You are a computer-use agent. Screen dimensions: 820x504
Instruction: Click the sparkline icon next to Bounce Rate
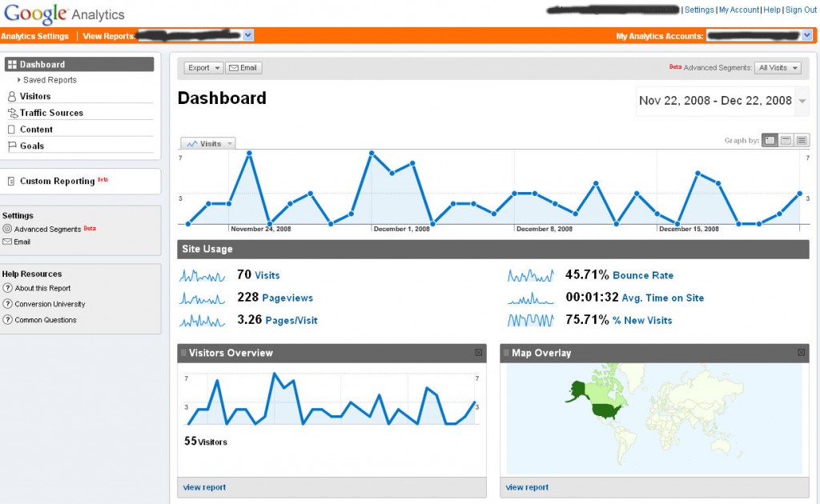530,275
